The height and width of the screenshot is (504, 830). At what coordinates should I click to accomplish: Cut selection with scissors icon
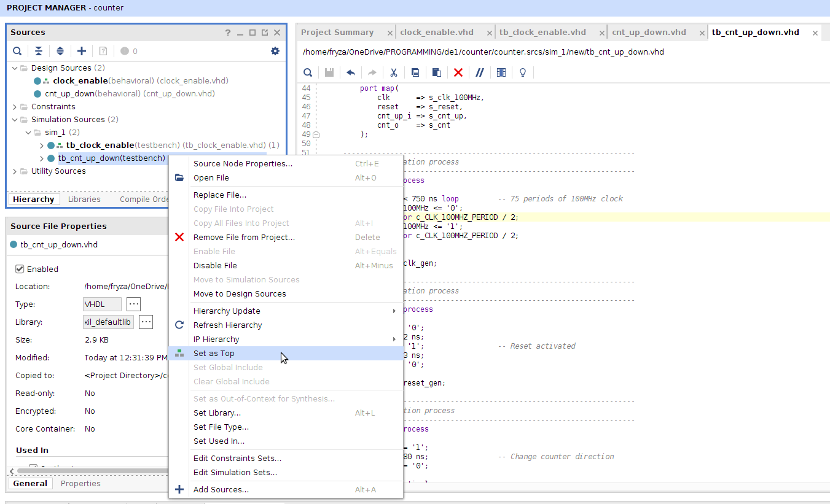pyautogui.click(x=394, y=72)
